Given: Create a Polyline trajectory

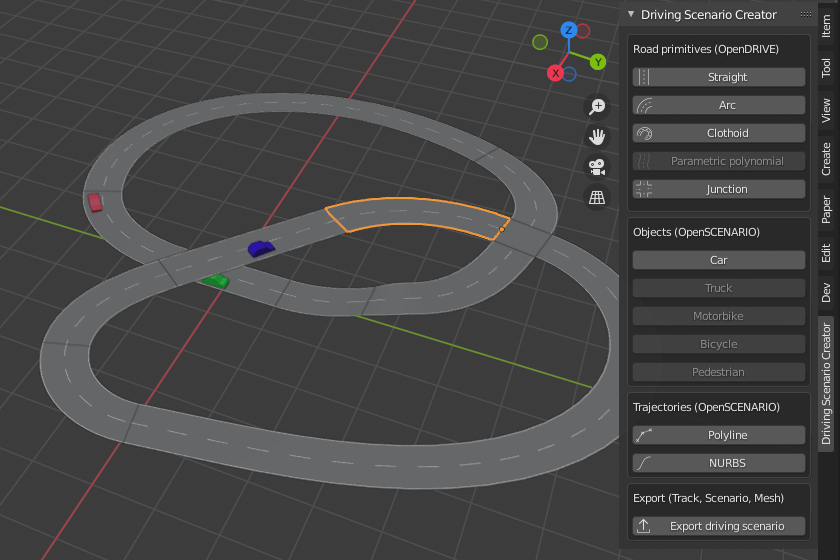Looking at the screenshot, I should click(x=718, y=435).
